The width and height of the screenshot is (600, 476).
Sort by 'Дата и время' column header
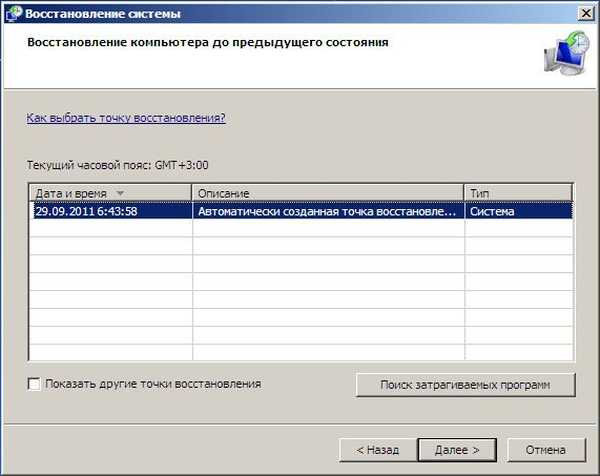(x=110, y=193)
